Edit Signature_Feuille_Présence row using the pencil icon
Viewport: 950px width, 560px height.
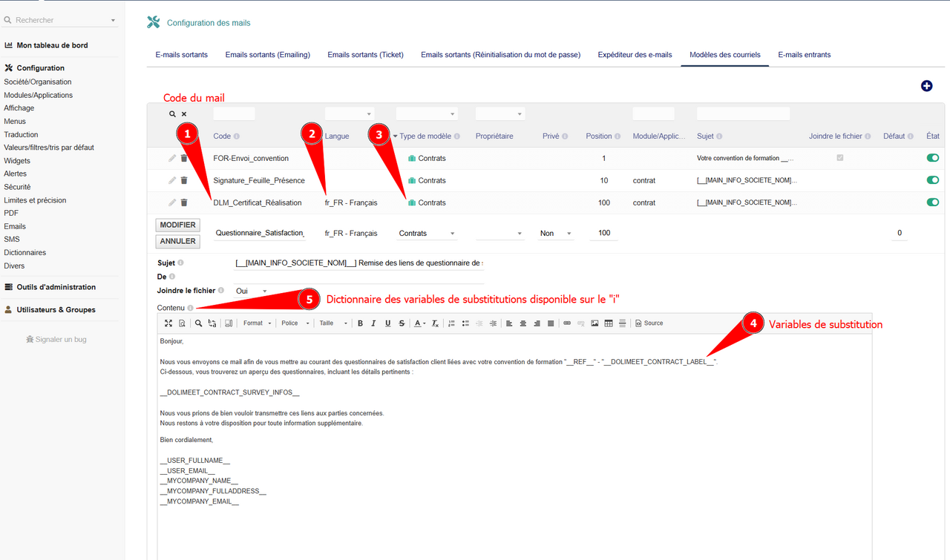[x=172, y=180]
